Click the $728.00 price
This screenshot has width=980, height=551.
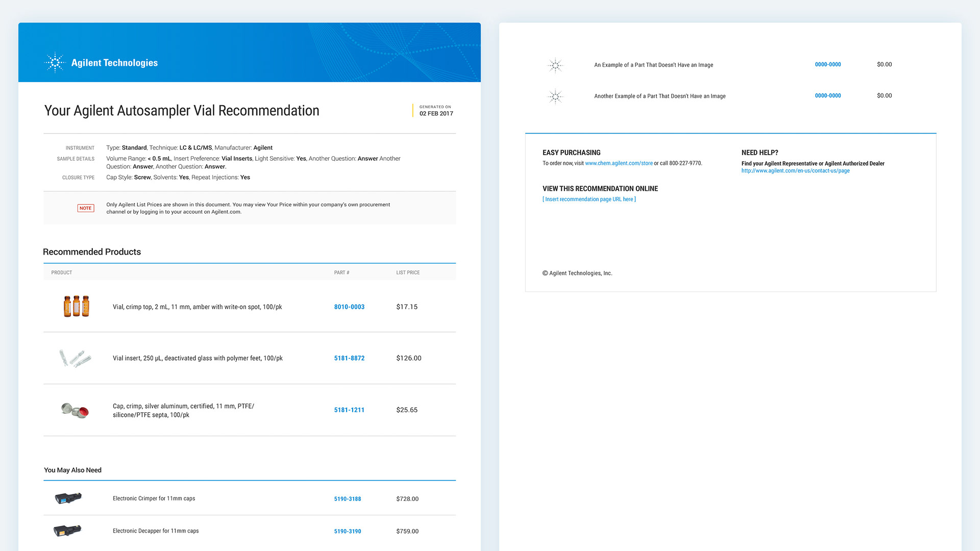[x=407, y=499]
